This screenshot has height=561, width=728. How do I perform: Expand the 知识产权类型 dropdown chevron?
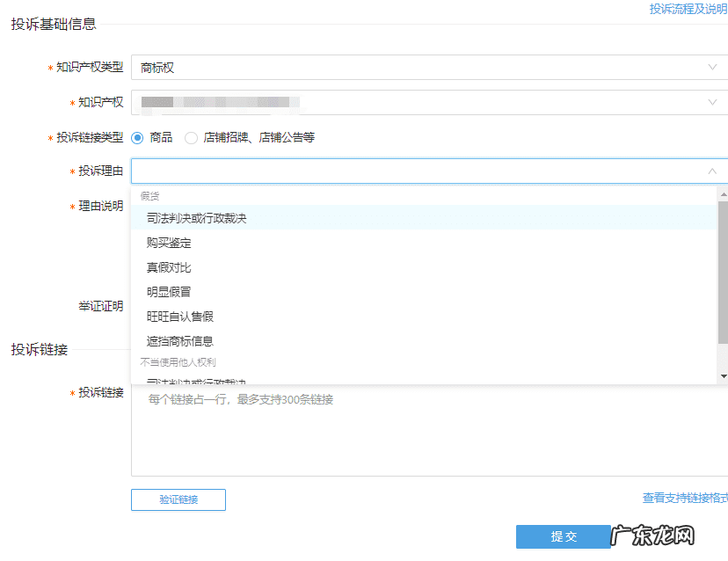coord(712,67)
